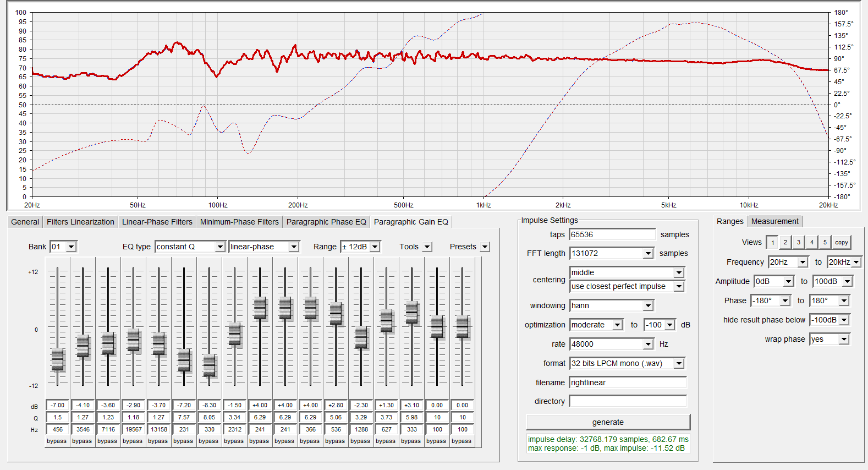Switch to the Filters Linearization tab

[80, 222]
